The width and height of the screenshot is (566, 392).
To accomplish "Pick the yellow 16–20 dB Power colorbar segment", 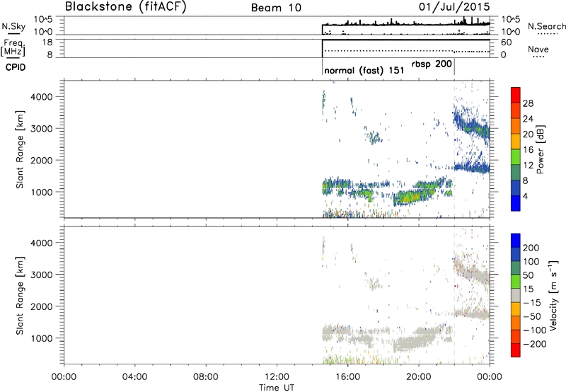I will 516,141.
